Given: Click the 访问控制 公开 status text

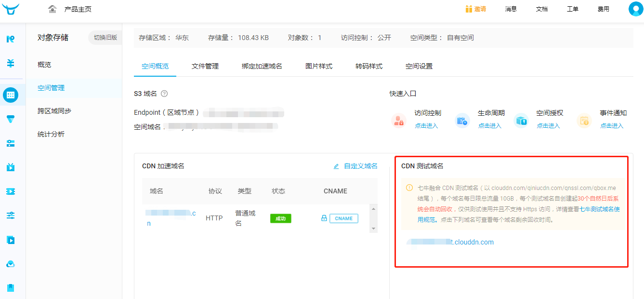Looking at the screenshot, I should click(366, 37).
